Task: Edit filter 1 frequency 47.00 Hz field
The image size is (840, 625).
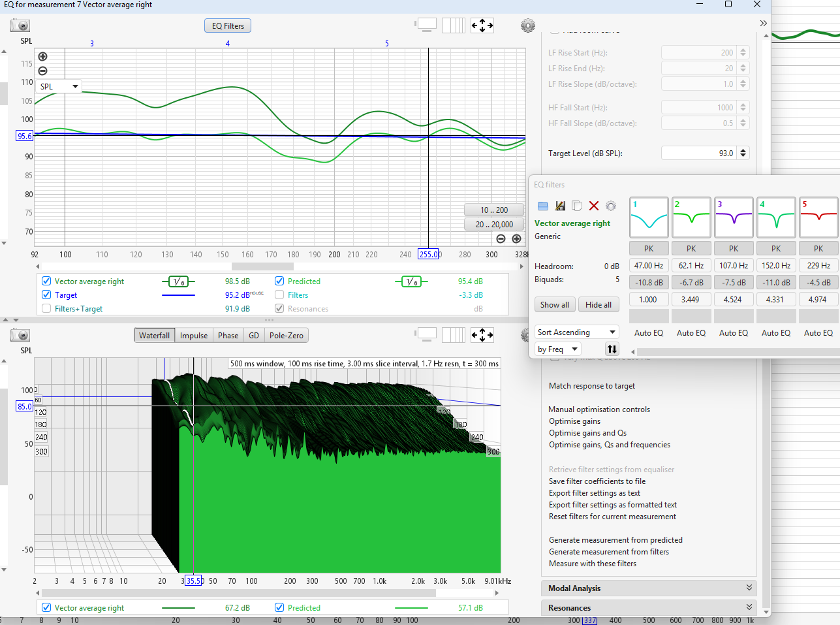Action: [649, 265]
